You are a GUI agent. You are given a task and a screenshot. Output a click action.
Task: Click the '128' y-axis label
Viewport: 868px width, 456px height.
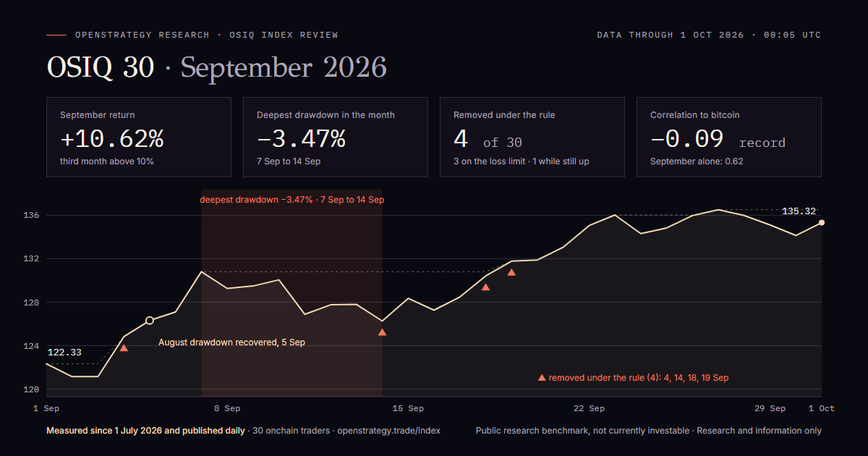point(31,302)
